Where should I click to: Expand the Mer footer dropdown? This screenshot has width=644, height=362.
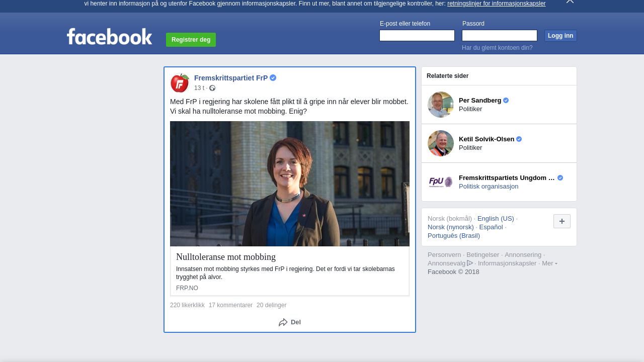click(549, 263)
